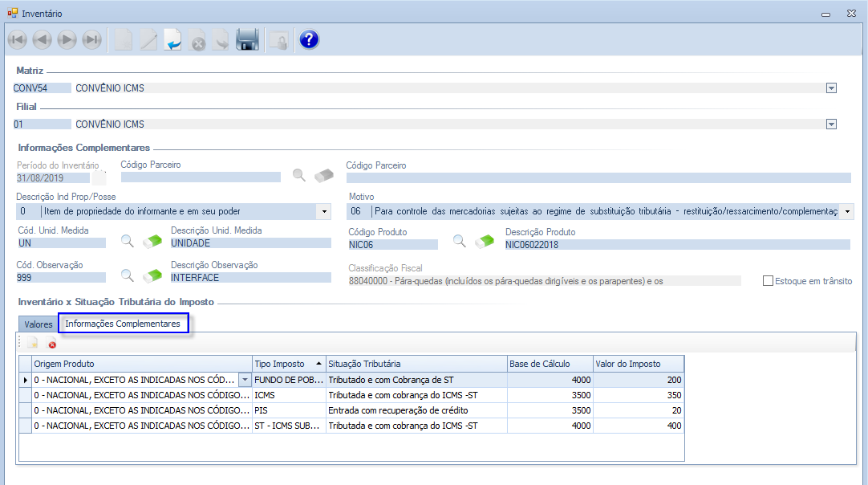Save the record with the floppy disk icon
Image resolution: width=868 pixels, height=485 pixels.
coord(247,40)
